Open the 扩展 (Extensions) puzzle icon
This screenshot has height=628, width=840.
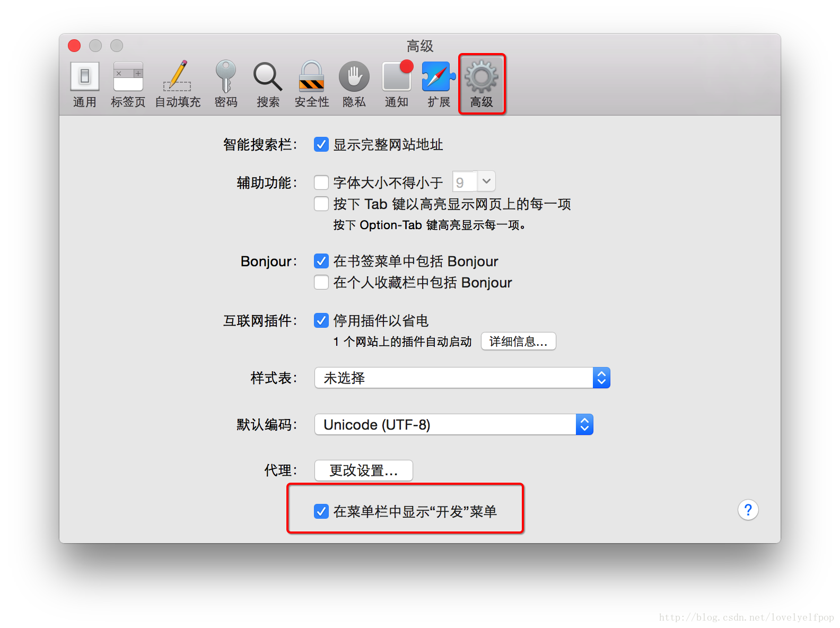[x=439, y=85]
